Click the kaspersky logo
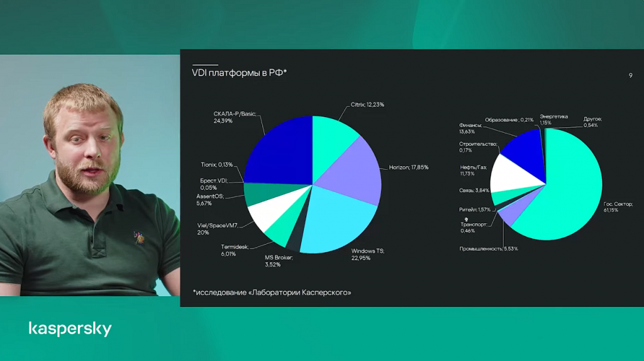The height and width of the screenshot is (361, 644). point(70,329)
